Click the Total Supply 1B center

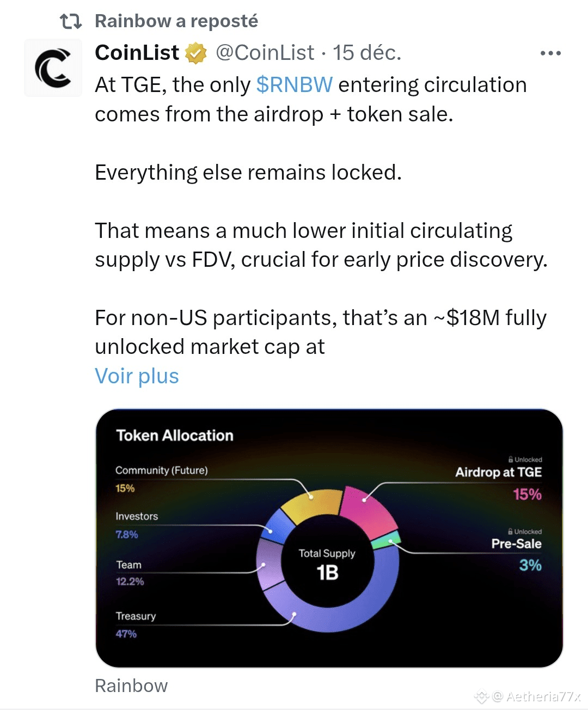[x=327, y=564]
